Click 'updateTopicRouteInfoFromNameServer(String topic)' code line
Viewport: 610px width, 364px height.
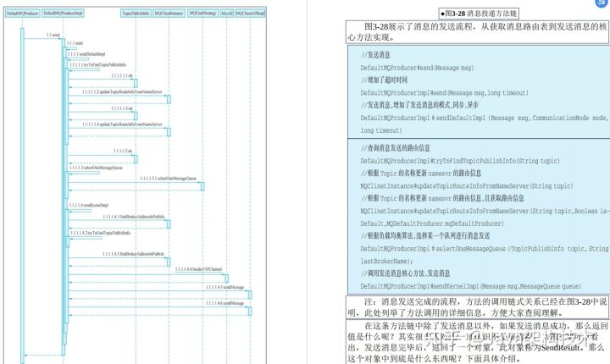click(467, 186)
